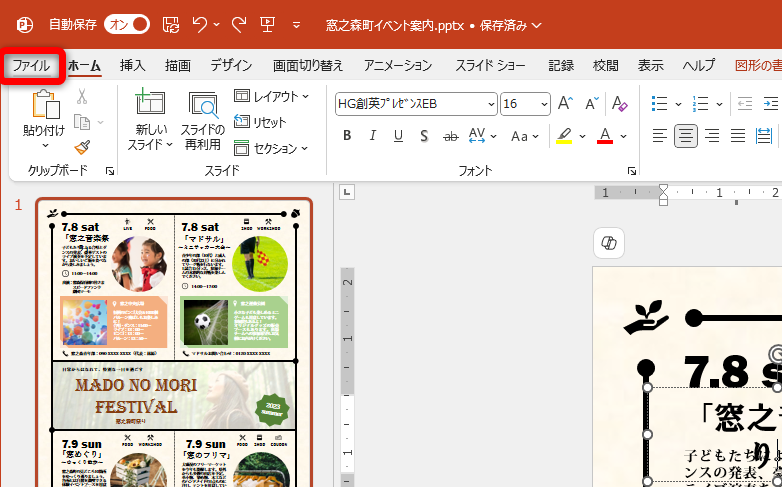Open the 挿入 tab
Viewport: 782px width, 487px height.
pos(132,65)
